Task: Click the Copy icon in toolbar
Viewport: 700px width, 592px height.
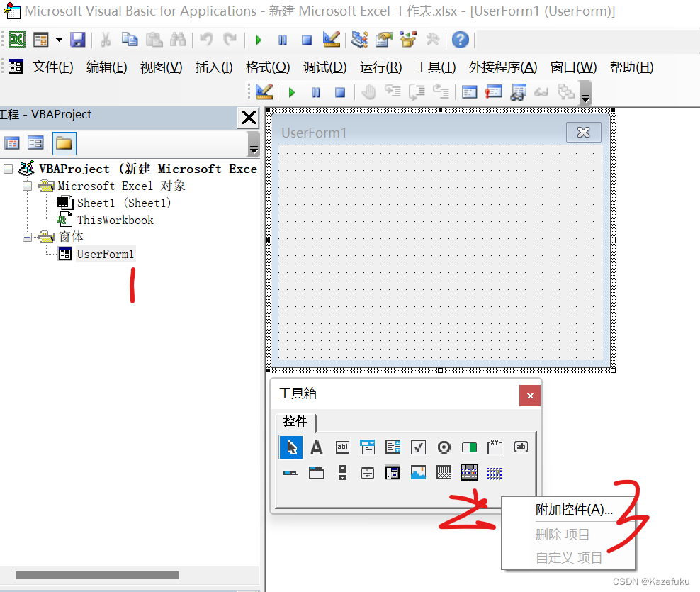Action: click(x=130, y=40)
